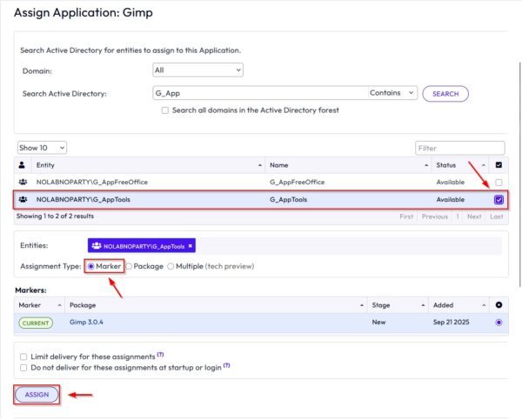Viewport: 522px width, 420px height.
Task: Open the Show 10 entries dropdown
Action: [x=42, y=148]
